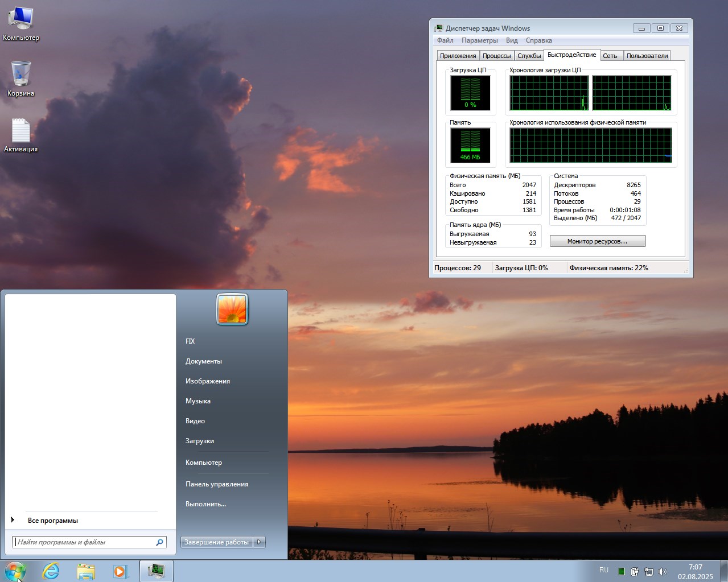Click the user account picture in Start menu
The width and height of the screenshot is (728, 582).
[x=232, y=309]
